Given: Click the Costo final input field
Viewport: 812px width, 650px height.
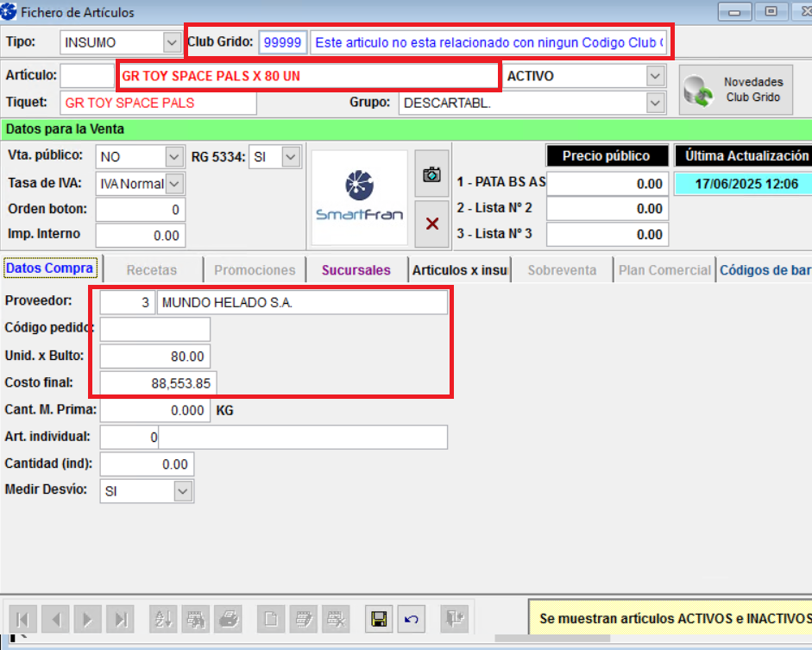Looking at the screenshot, I should tap(159, 383).
